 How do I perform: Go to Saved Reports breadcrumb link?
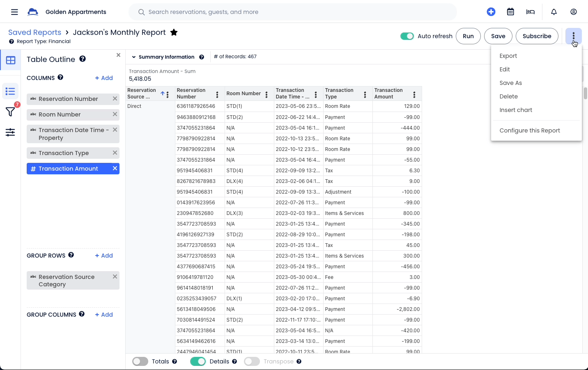click(x=34, y=32)
